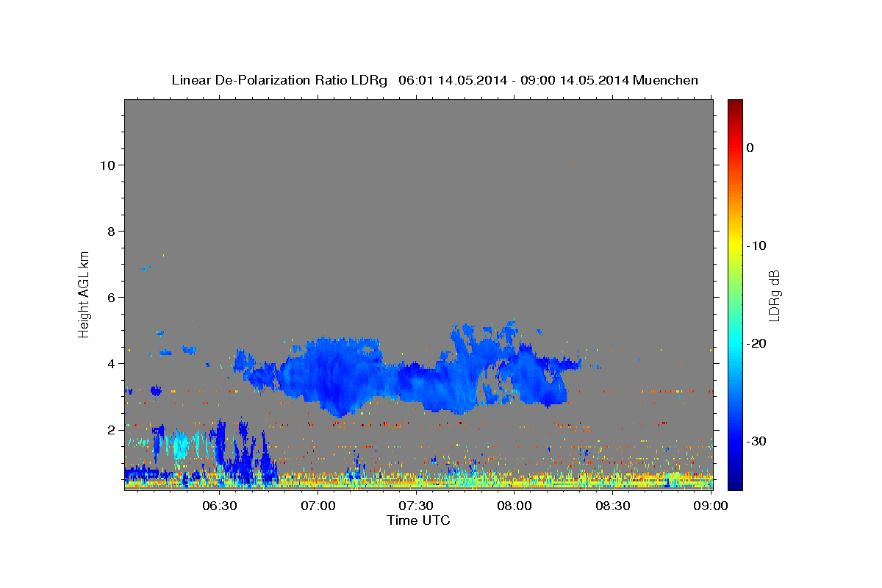The height and width of the screenshot is (588, 882).
Task: Click the colorbar label -20
Action: point(756,343)
